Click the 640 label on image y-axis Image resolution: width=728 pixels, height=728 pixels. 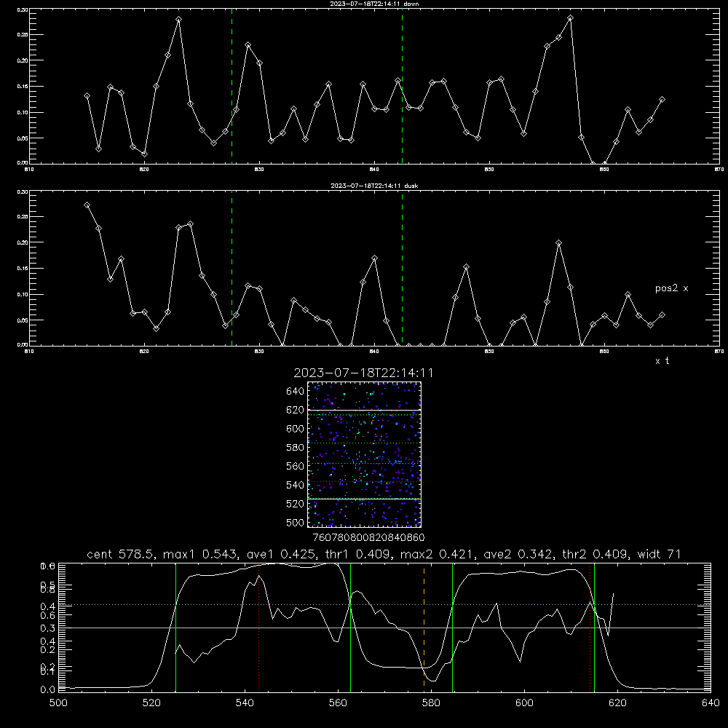click(x=295, y=392)
